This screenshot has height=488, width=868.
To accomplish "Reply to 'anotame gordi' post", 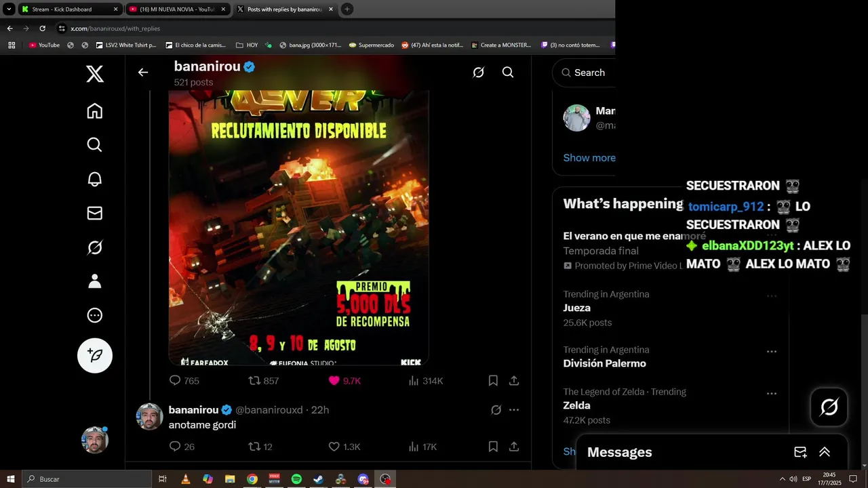I will pyautogui.click(x=182, y=447).
